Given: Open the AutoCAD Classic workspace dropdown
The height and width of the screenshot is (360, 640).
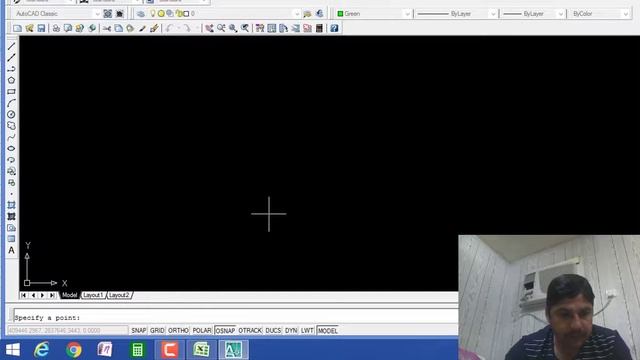Looking at the screenshot, I should point(97,14).
